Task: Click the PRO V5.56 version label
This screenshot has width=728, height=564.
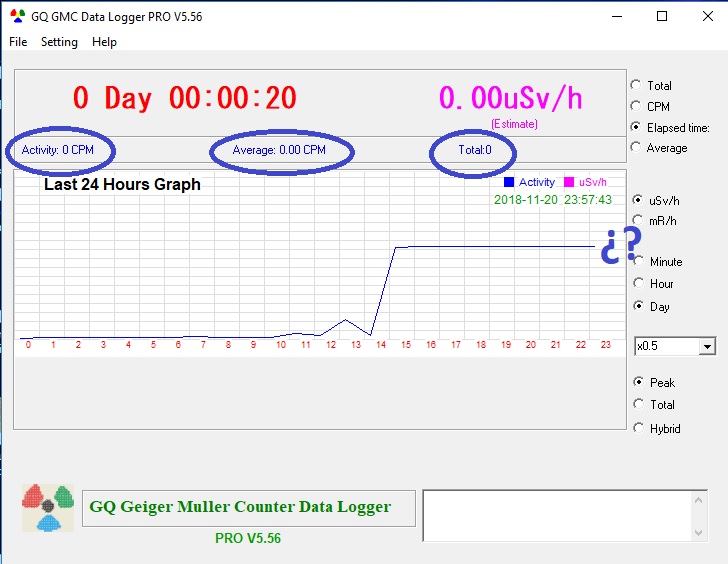Action: (x=248, y=538)
